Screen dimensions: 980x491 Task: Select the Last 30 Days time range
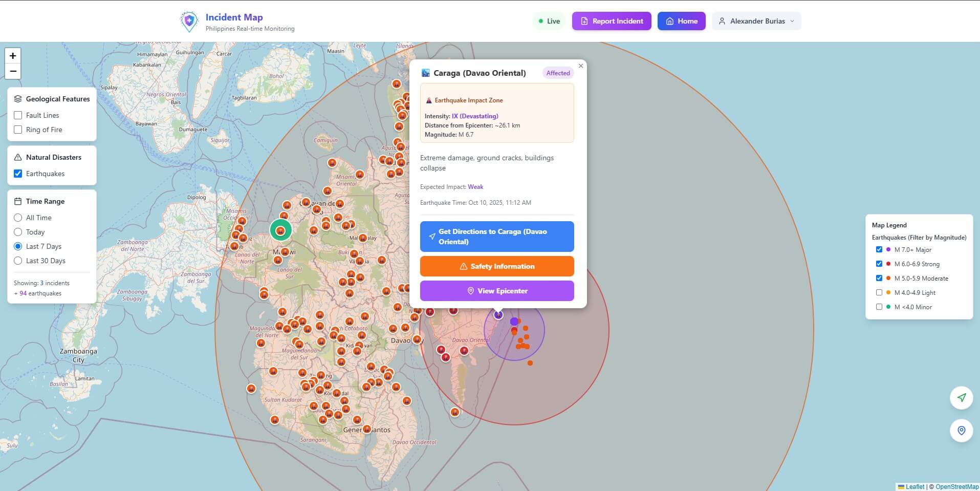click(18, 261)
